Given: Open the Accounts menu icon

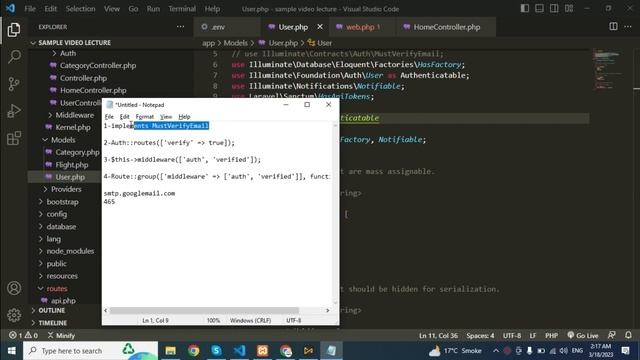Looking at the screenshot, I should (x=13, y=288).
